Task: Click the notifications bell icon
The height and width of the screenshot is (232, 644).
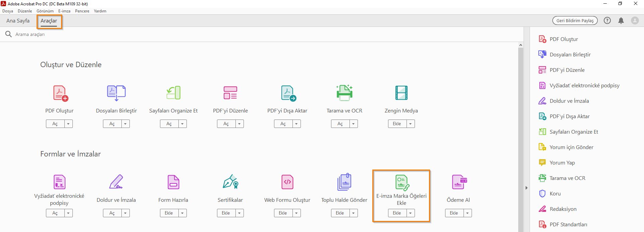Action: tap(621, 20)
